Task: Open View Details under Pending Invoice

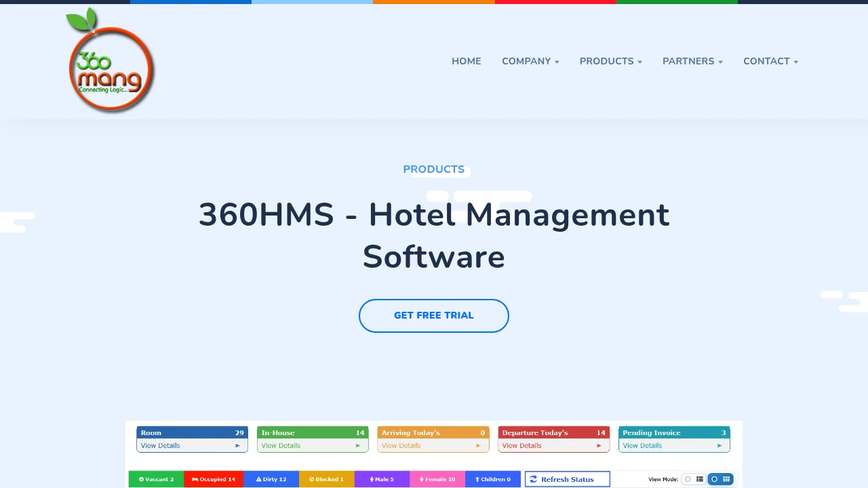Action: (642, 445)
